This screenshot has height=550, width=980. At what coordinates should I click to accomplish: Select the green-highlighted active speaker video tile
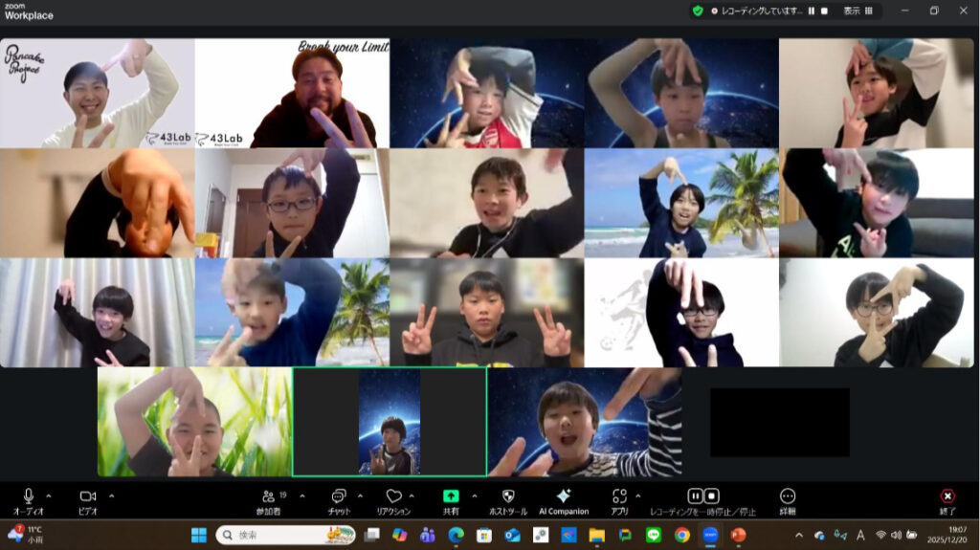point(390,422)
